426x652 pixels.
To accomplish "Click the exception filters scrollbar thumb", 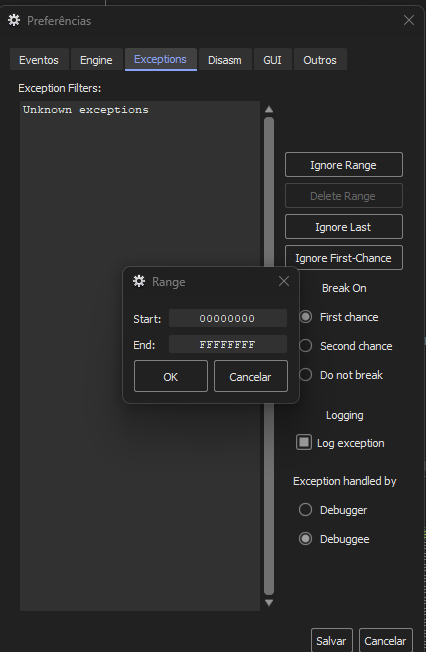I will [269, 356].
